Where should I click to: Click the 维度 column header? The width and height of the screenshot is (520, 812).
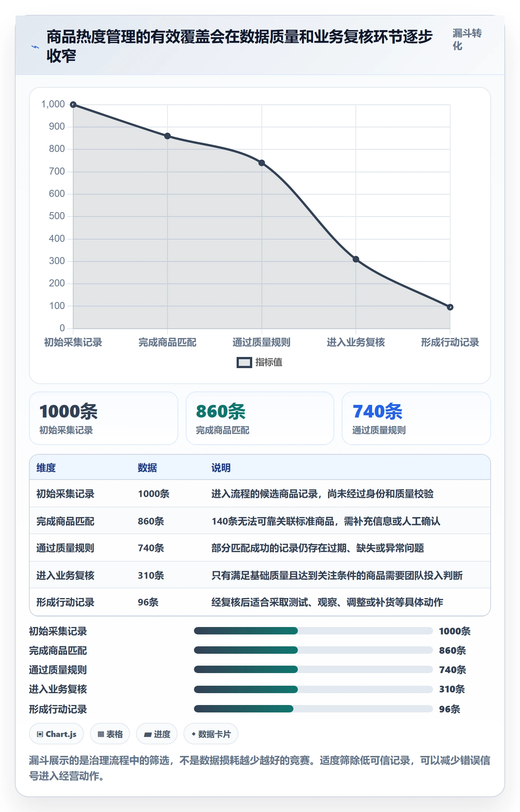46,468
